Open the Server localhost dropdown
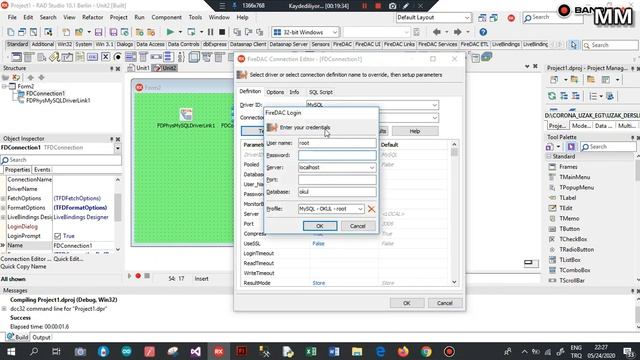 (371, 167)
